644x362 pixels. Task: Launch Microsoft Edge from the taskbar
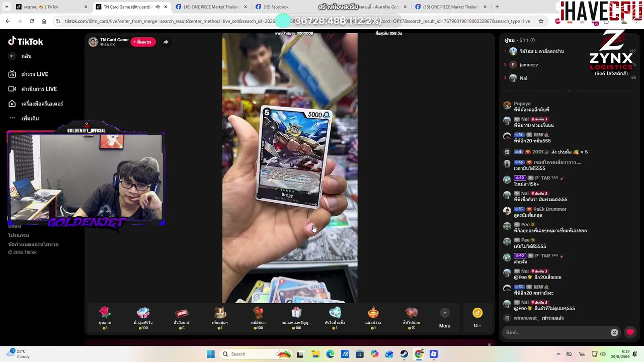tap(330, 354)
